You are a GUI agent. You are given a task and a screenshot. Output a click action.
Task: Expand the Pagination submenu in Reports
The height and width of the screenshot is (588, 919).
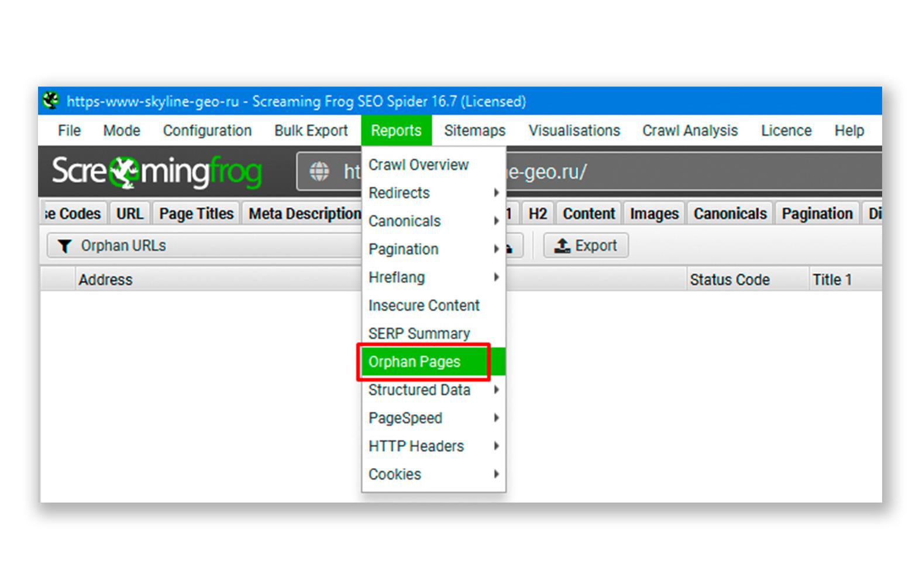(x=433, y=249)
